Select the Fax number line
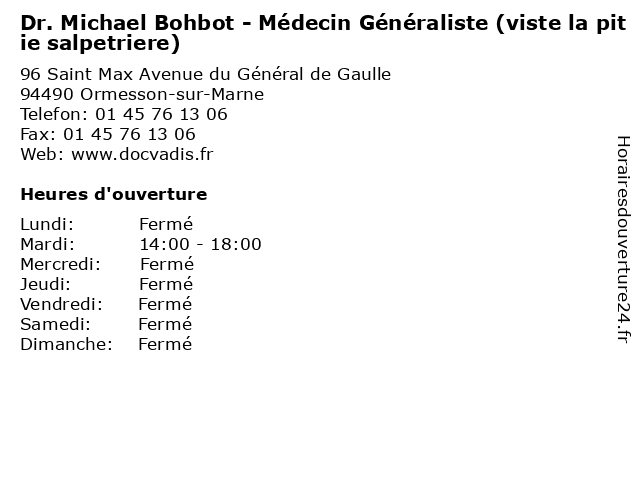 click(108, 134)
